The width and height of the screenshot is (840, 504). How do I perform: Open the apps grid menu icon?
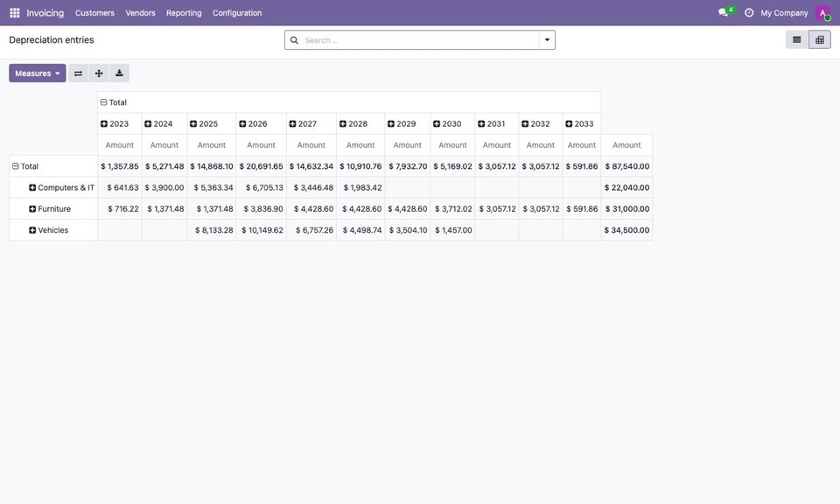pos(15,13)
